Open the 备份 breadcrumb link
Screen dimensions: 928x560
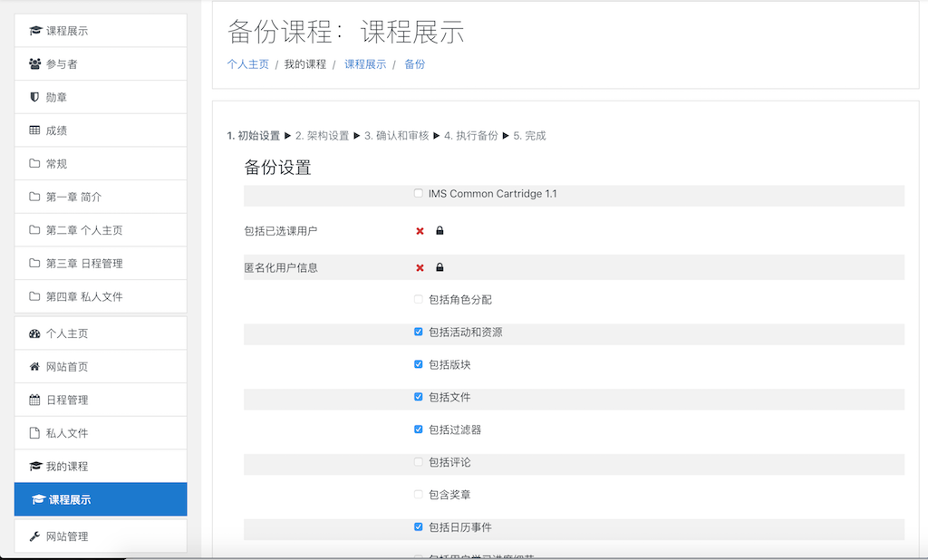pos(414,64)
